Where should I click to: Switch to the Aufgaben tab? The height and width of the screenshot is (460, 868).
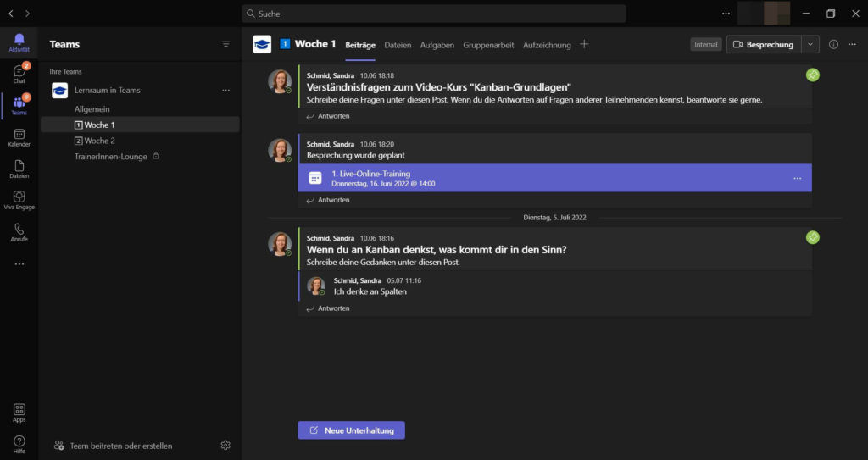point(437,45)
